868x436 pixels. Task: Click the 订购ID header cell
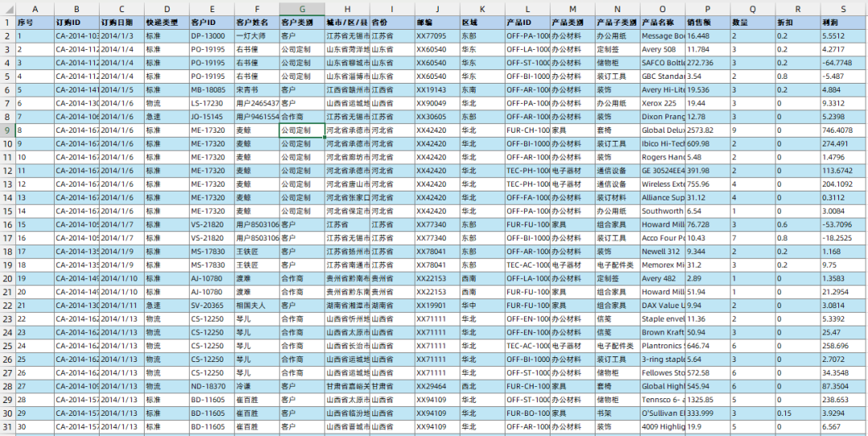click(x=77, y=23)
